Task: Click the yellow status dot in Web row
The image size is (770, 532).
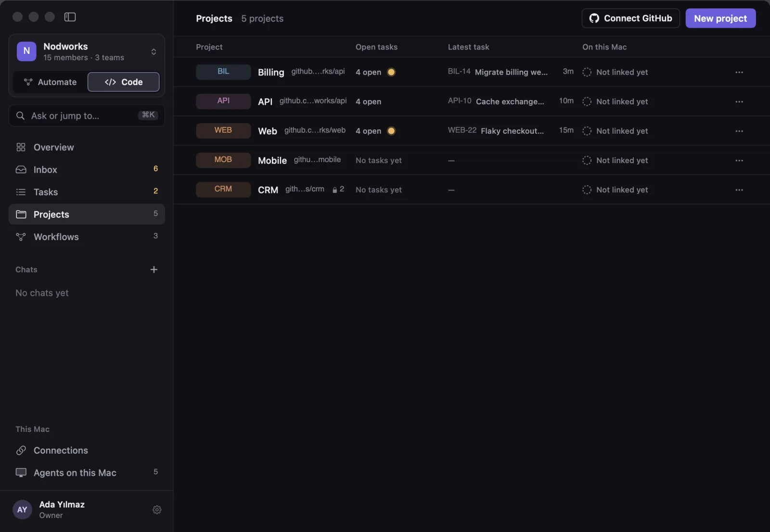Action: 391,131
